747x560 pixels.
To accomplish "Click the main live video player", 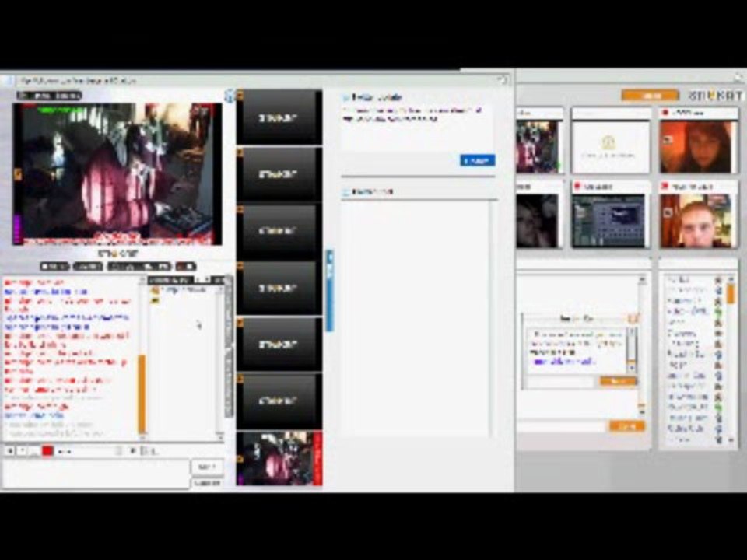I will click(x=117, y=173).
